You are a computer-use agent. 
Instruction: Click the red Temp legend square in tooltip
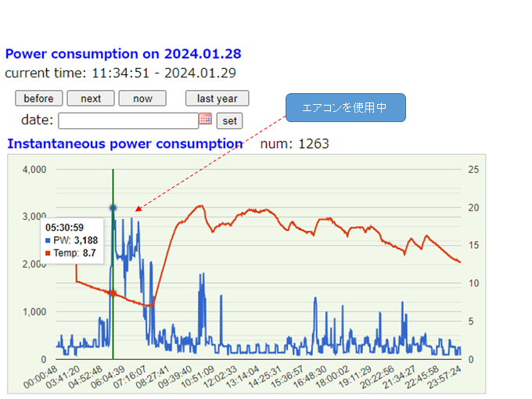click(x=49, y=253)
